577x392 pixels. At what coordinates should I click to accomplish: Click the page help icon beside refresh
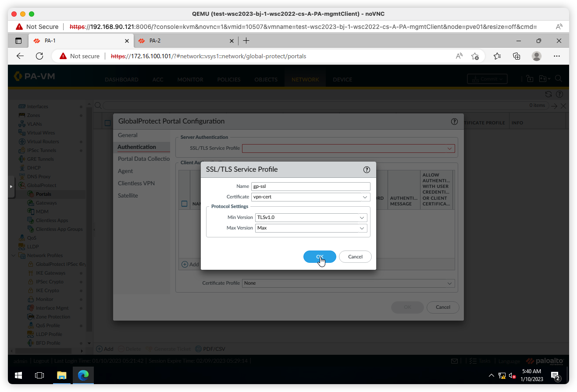(559, 94)
